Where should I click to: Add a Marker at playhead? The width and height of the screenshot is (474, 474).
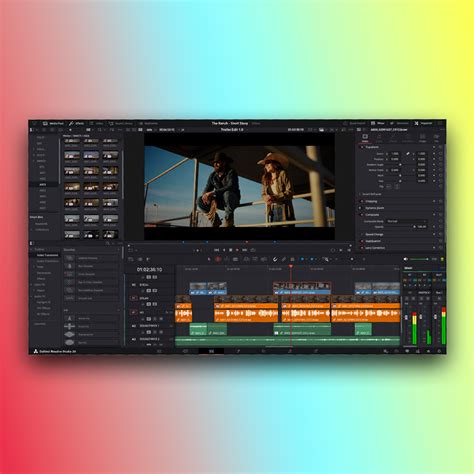312,259
